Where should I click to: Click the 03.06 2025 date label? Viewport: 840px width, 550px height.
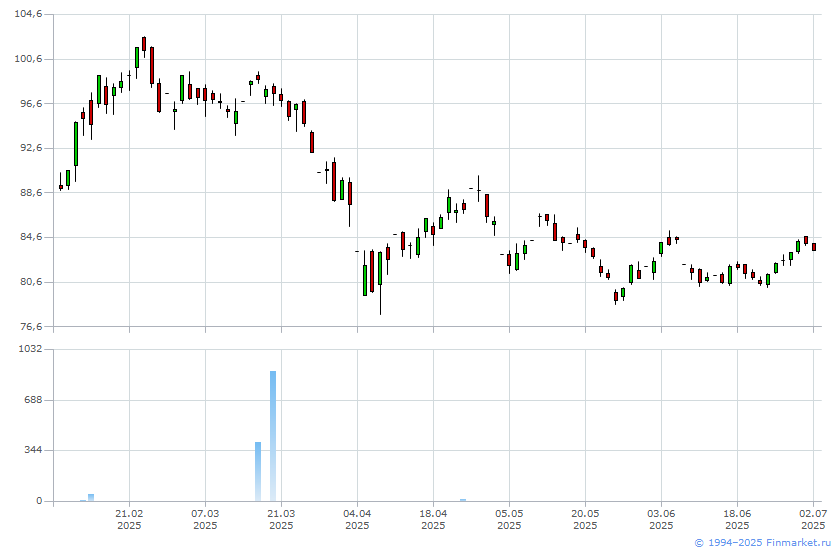click(x=661, y=519)
